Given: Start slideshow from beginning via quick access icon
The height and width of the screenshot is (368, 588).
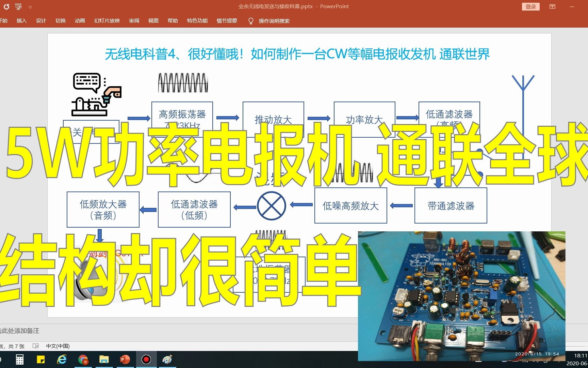Looking at the screenshot, I should coord(18,6).
